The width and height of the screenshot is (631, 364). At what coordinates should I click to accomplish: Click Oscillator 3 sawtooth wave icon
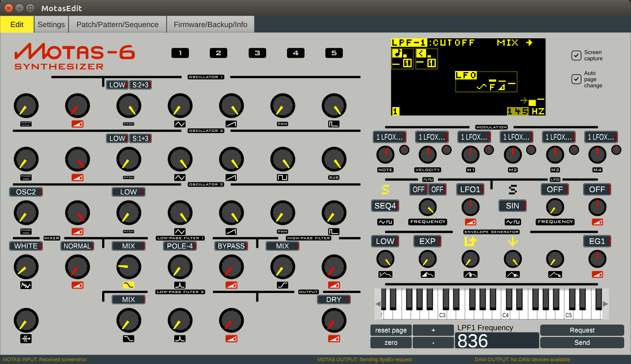pos(231,231)
